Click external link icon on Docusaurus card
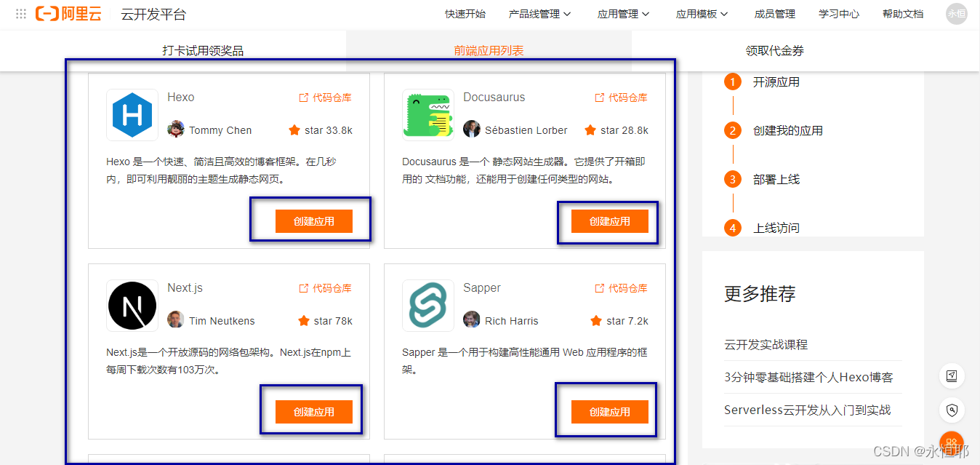980x465 pixels. coord(600,98)
